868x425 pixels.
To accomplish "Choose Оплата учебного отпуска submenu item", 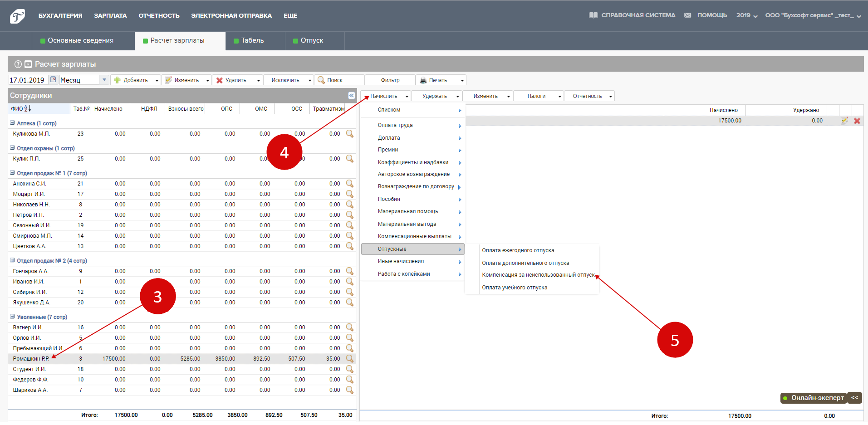I will click(x=515, y=288).
